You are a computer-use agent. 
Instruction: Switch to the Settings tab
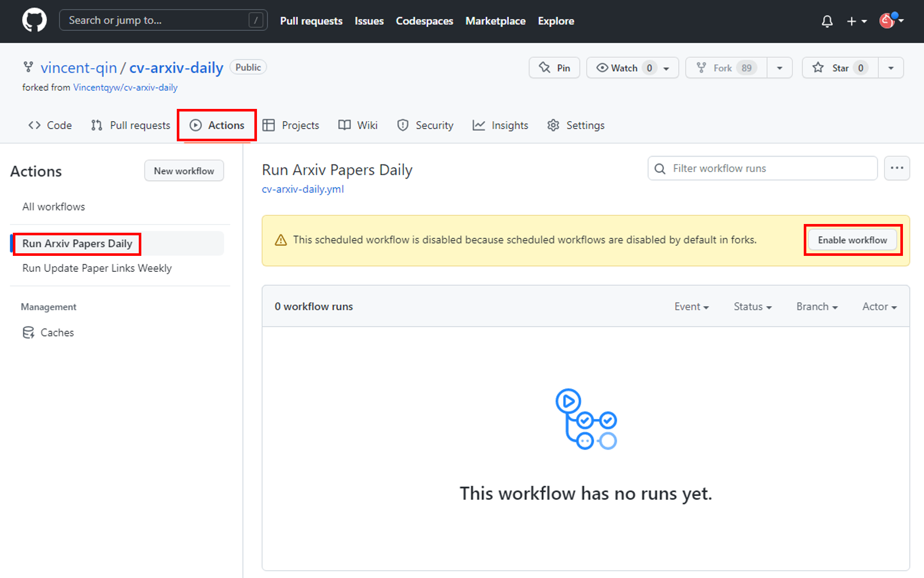pyautogui.click(x=576, y=125)
